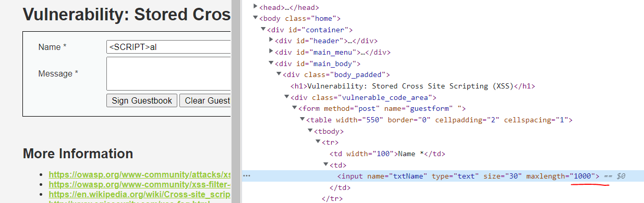
Task: Collapse the vulnerable_code_area div node
Action: 286,97
